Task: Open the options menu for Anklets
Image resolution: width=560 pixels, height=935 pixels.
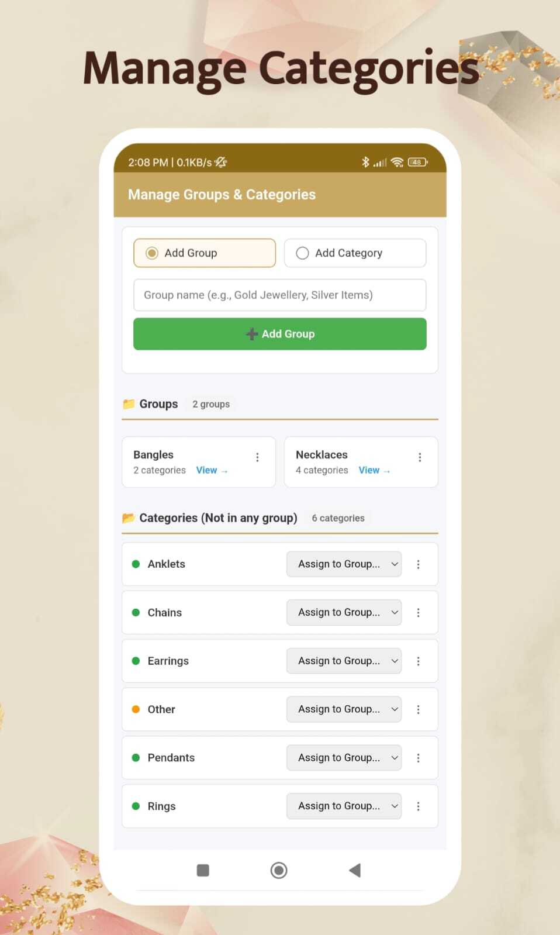Action: [419, 564]
